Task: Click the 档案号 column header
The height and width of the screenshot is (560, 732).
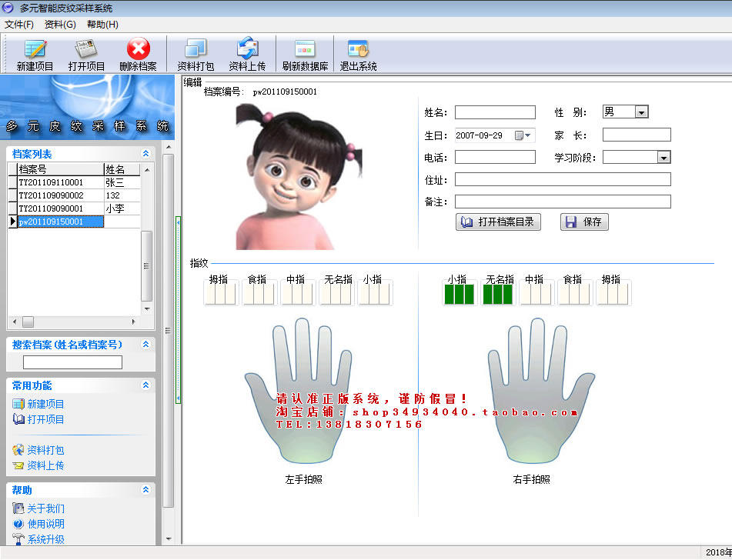Action: [x=60, y=169]
